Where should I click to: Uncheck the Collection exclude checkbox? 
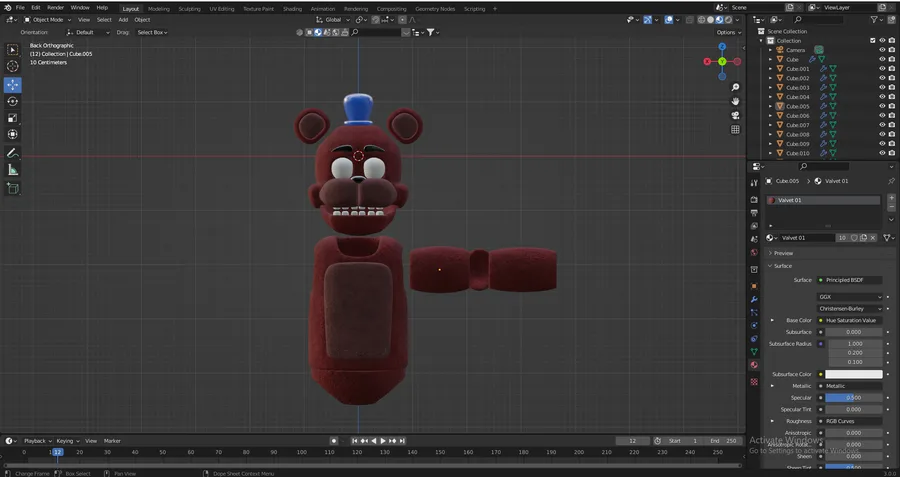[873, 41]
